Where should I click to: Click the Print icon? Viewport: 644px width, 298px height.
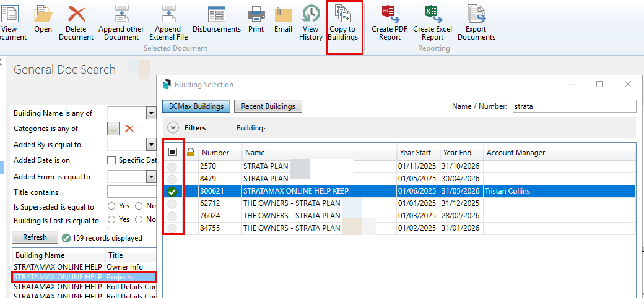point(256,14)
